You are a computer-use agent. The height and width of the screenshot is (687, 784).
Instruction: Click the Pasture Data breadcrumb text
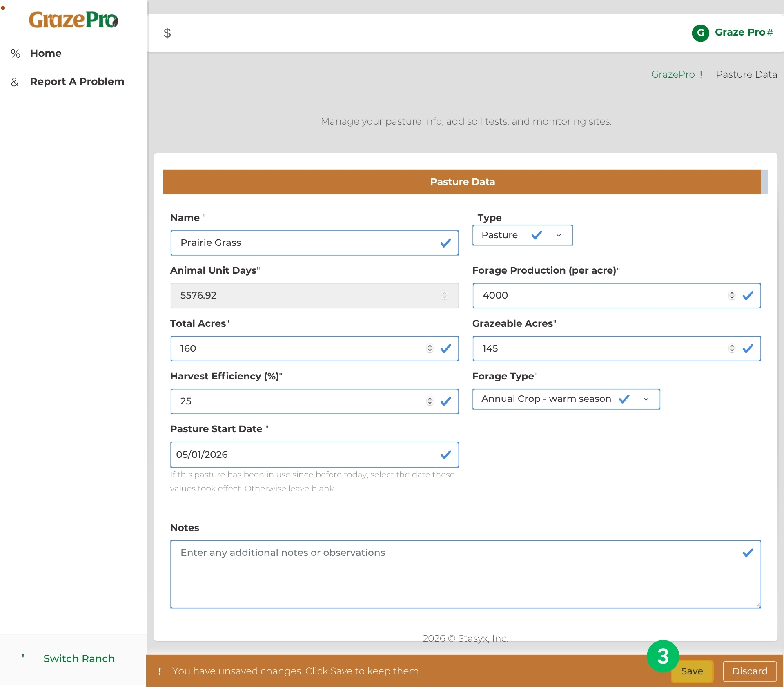[x=746, y=74]
